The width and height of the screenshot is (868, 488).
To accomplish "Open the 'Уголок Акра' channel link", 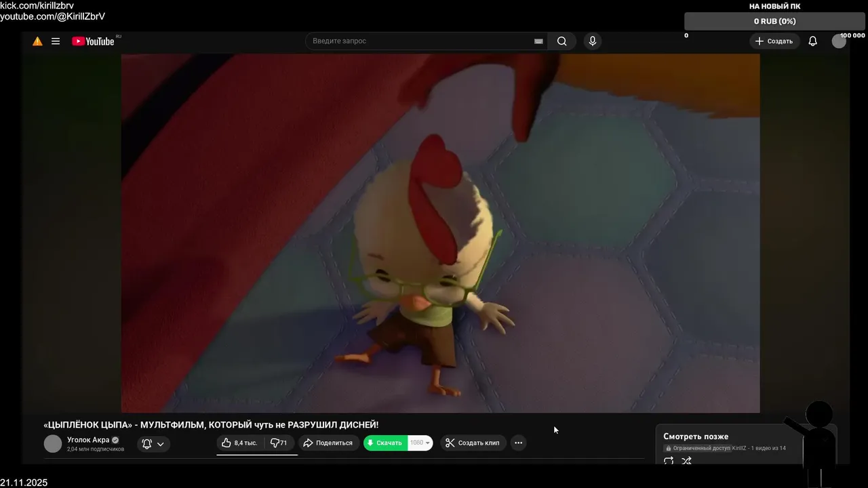I will [x=88, y=440].
